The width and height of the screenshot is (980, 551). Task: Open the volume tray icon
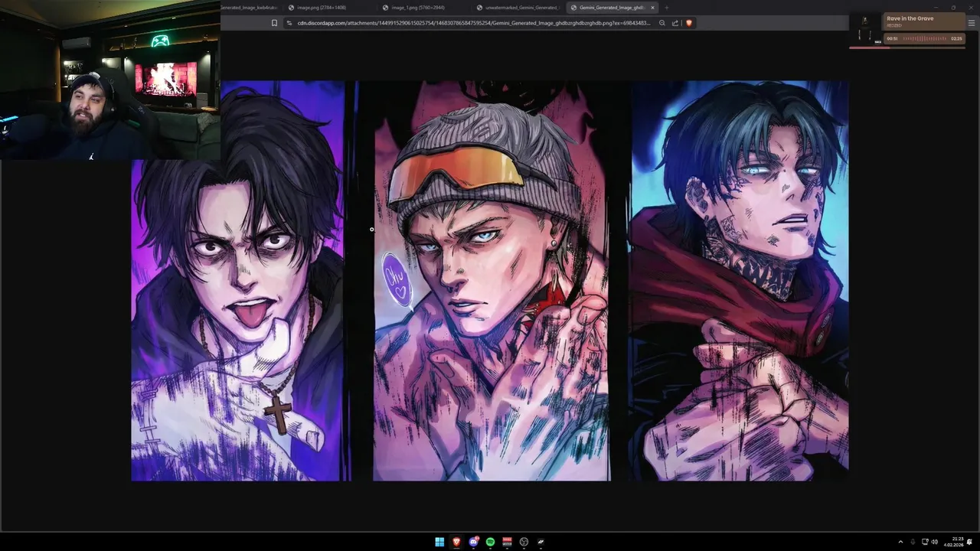pyautogui.click(x=935, y=542)
